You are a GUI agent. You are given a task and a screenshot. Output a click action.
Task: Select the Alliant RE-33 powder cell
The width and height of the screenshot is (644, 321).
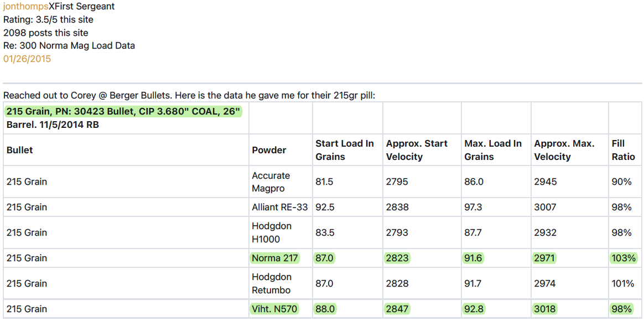(x=281, y=207)
